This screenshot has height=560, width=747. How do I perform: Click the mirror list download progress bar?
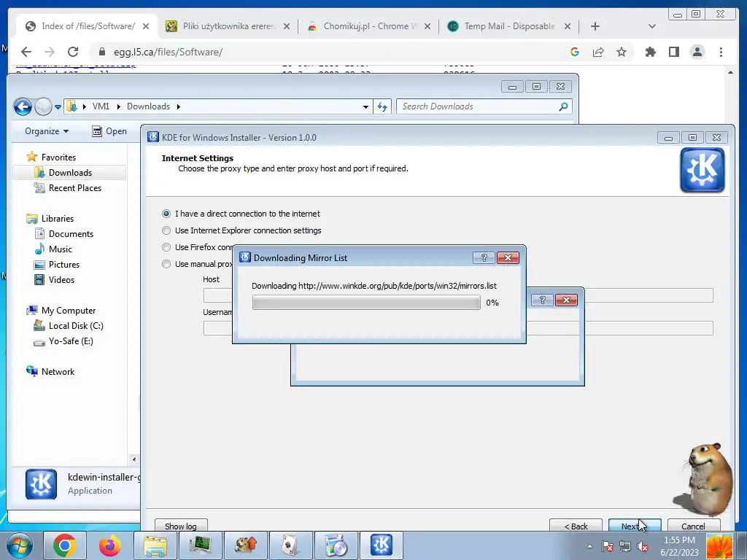click(366, 303)
